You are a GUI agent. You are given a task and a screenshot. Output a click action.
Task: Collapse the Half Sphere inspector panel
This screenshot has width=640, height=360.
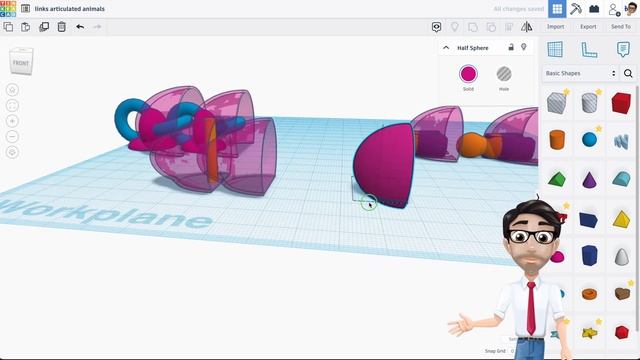446,48
